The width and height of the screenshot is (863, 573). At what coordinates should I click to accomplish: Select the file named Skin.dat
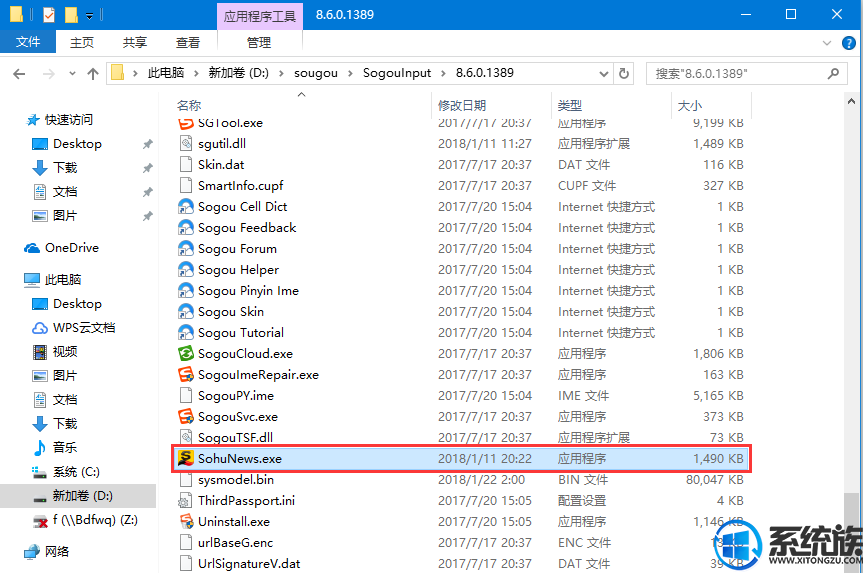221,165
